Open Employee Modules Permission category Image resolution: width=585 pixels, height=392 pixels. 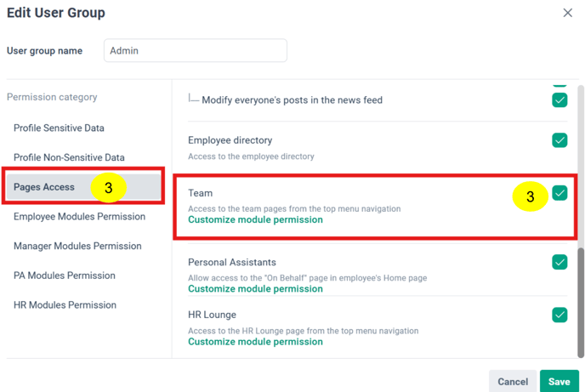click(79, 216)
